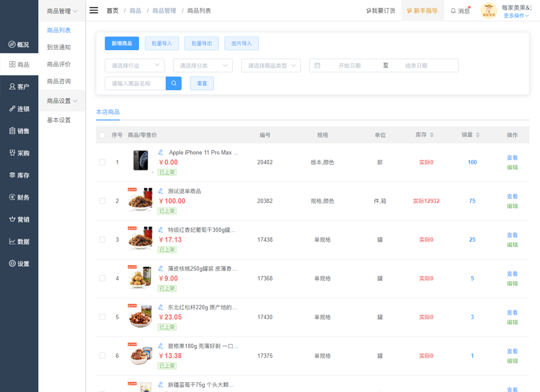Open the 请选择行业 dropdown

pos(134,65)
